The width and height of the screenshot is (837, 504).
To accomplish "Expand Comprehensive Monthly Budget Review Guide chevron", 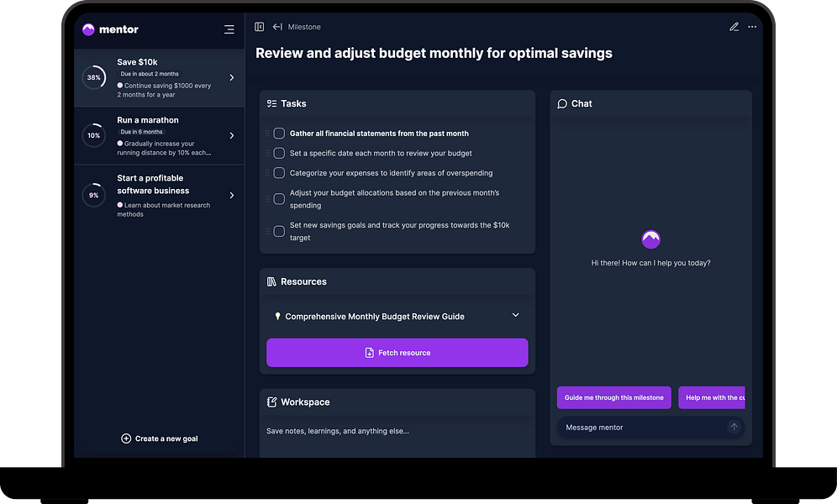I will point(516,315).
